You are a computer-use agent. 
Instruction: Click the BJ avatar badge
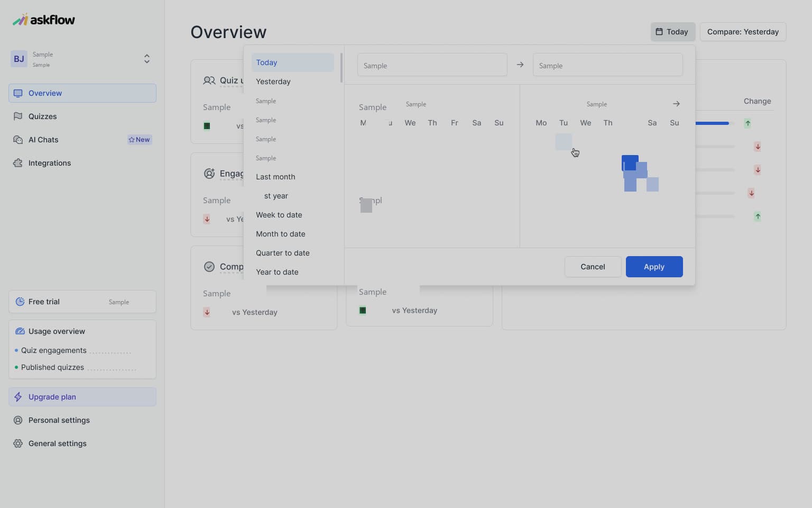click(19, 59)
